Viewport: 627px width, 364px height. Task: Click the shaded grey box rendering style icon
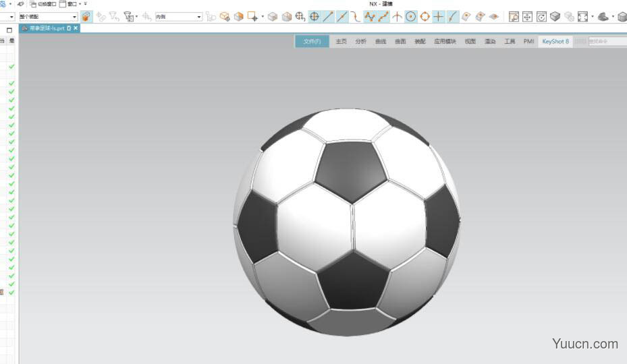(x=555, y=17)
